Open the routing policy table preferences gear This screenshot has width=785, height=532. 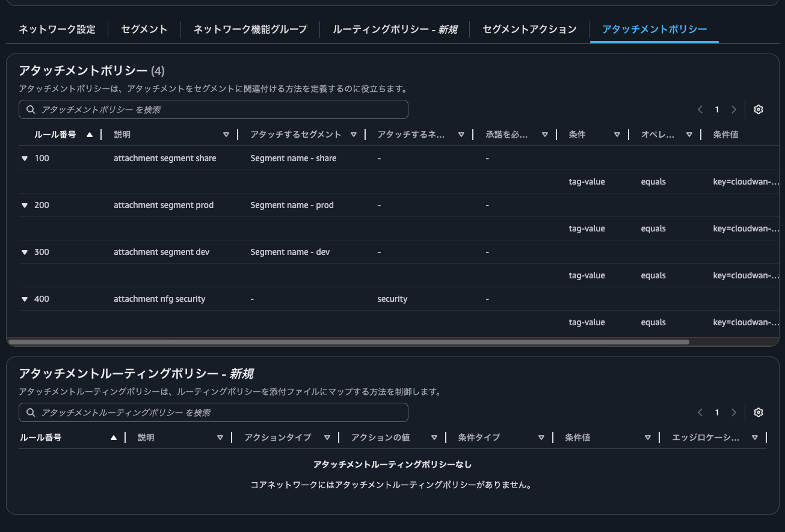[758, 412]
